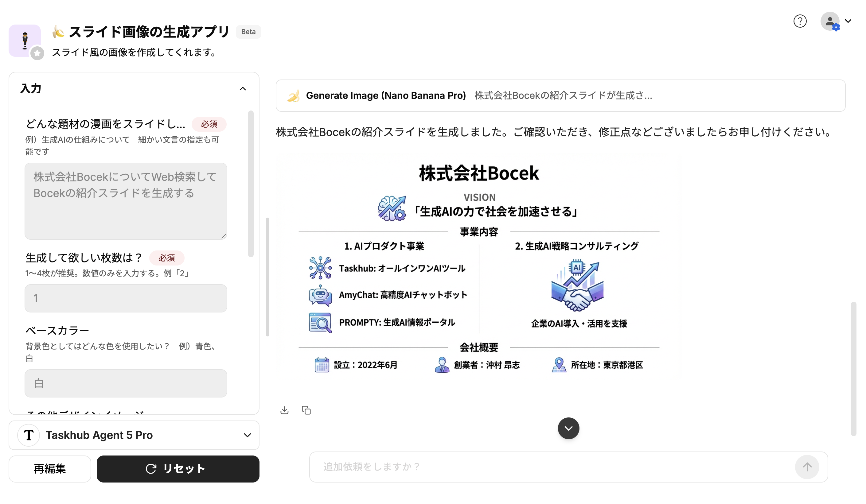The image size is (866, 504).
Task: Click the number of slides input field
Action: pyautogui.click(x=126, y=298)
